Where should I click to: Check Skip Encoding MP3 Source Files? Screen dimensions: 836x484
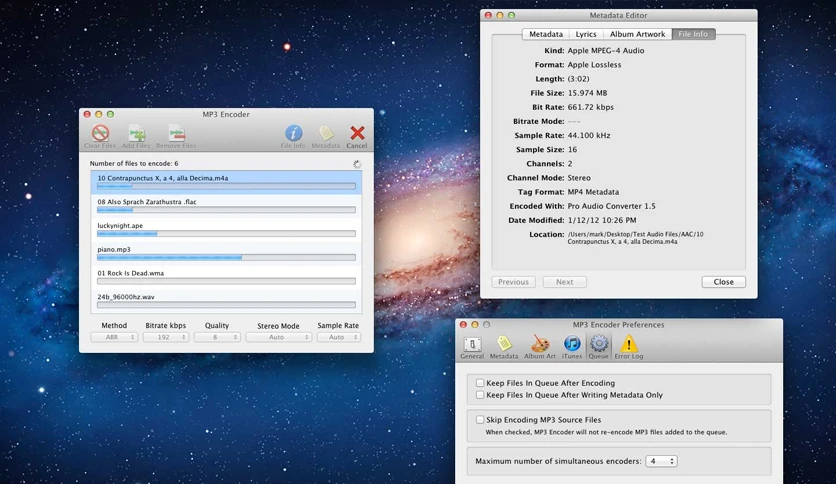[x=480, y=420]
